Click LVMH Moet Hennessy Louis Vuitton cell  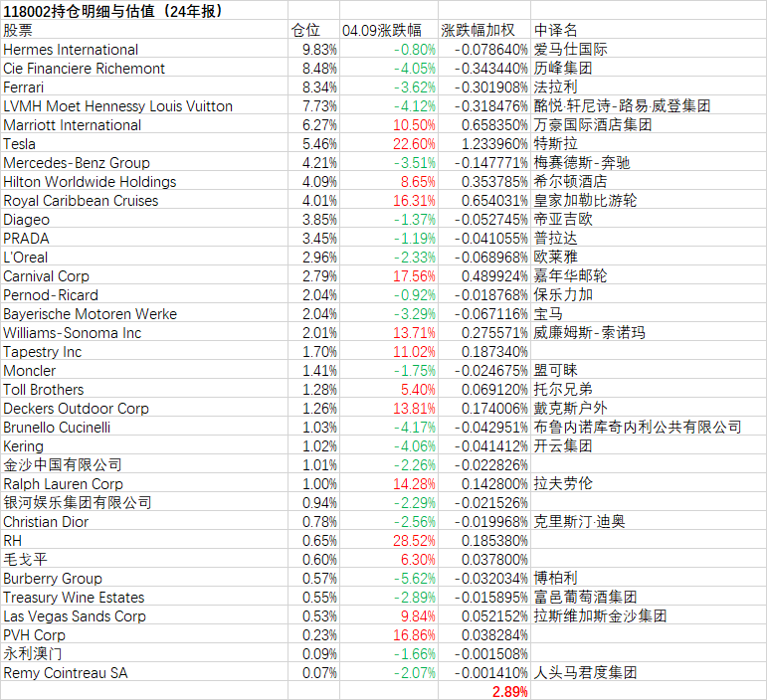pyautogui.click(x=144, y=105)
